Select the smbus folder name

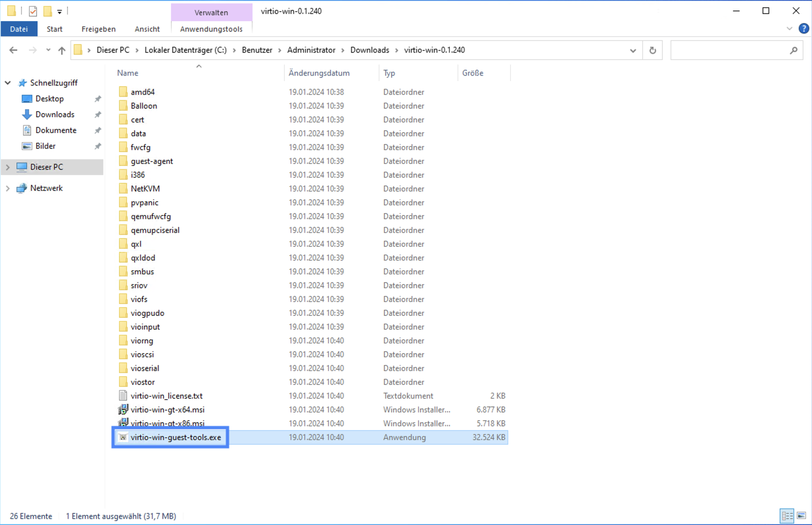click(142, 272)
